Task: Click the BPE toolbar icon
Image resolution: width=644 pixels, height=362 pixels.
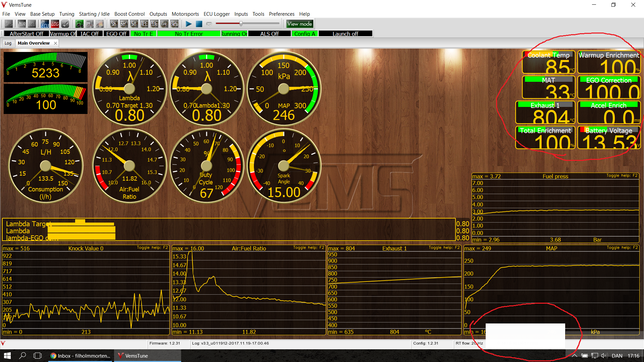Action: point(144,24)
